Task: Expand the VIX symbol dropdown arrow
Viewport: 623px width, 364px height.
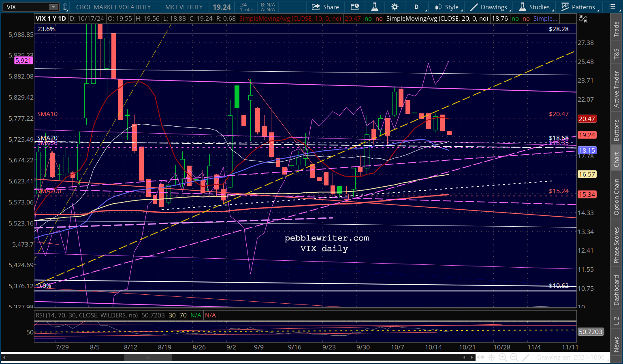Action: 53,7
